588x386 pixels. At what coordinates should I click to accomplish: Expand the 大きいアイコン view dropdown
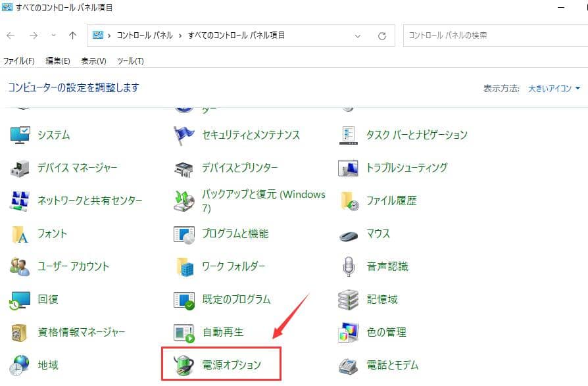click(554, 88)
